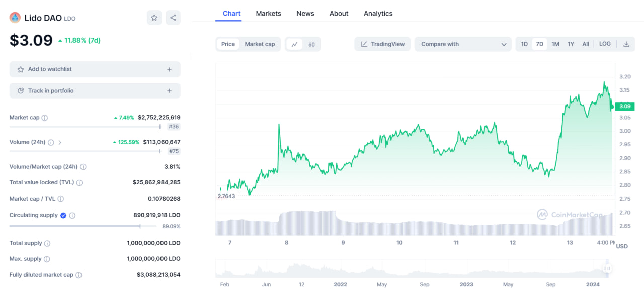644x291 pixels.
Task: Open Market cap info tooltip icon
Action: (45, 118)
